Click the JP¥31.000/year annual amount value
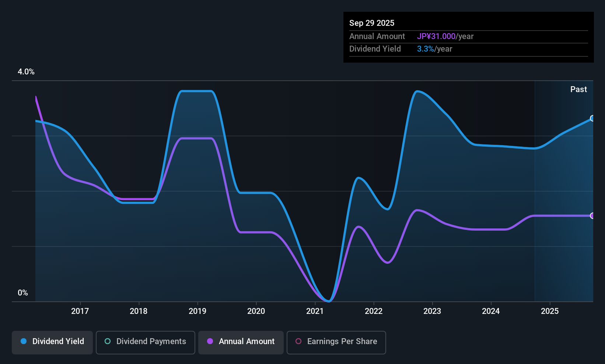The image size is (605, 364). [x=445, y=36]
